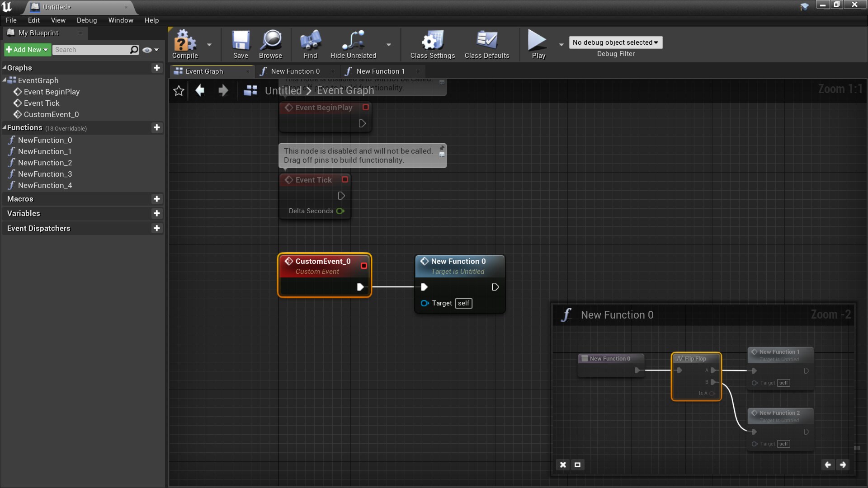Click the back navigation arrow above the graph
Image resolution: width=868 pixels, height=488 pixels.
coord(200,90)
